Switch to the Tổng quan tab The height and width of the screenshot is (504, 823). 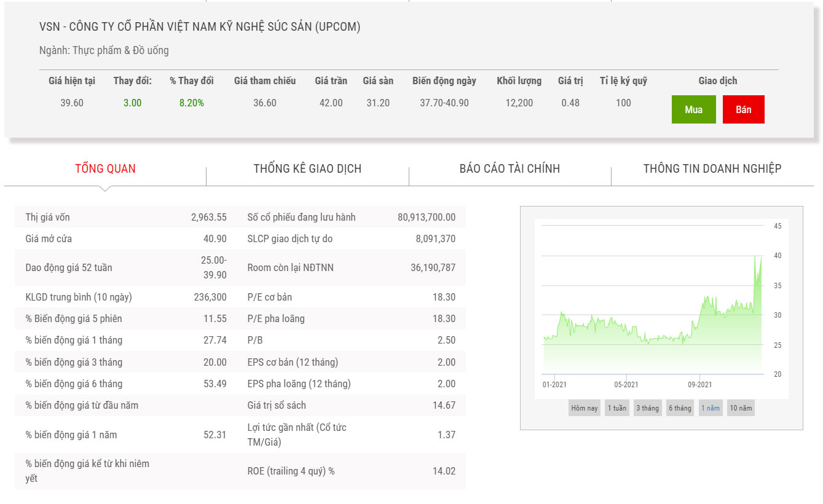[105, 168]
